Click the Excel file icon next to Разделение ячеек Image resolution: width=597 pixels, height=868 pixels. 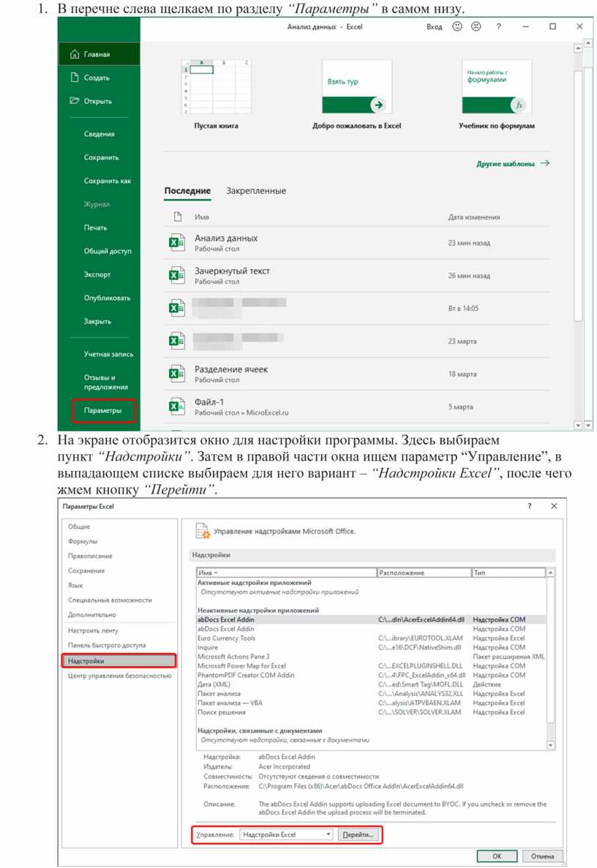click(176, 374)
